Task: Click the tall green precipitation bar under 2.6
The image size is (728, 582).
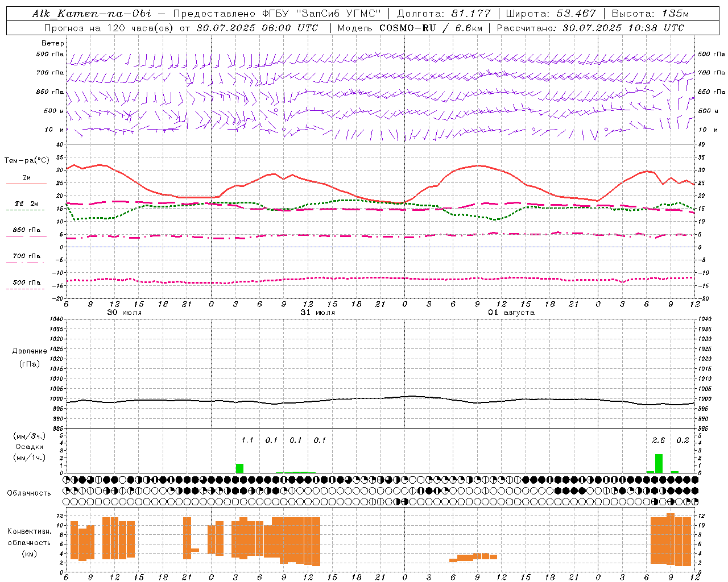Action: (x=659, y=463)
